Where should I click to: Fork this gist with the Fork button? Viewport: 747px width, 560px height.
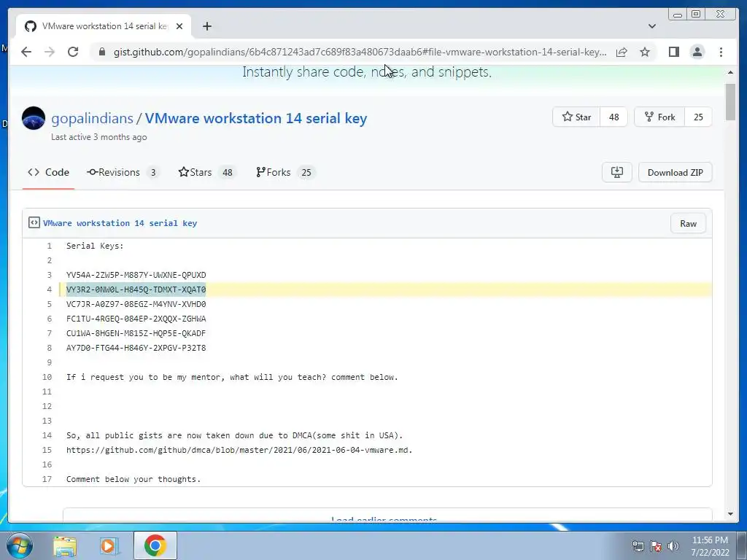coord(659,117)
